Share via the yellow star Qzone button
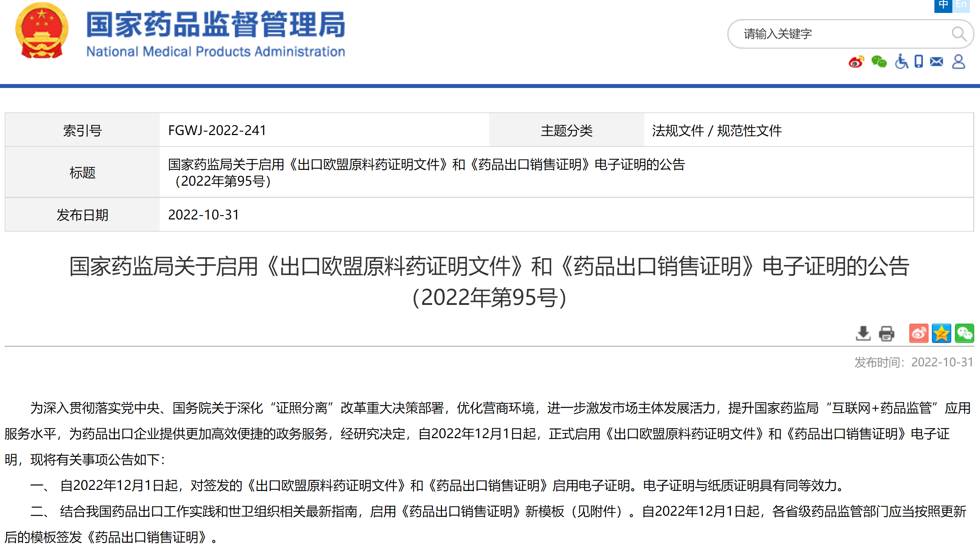Image resolution: width=980 pixels, height=552 pixels. pos(941,334)
